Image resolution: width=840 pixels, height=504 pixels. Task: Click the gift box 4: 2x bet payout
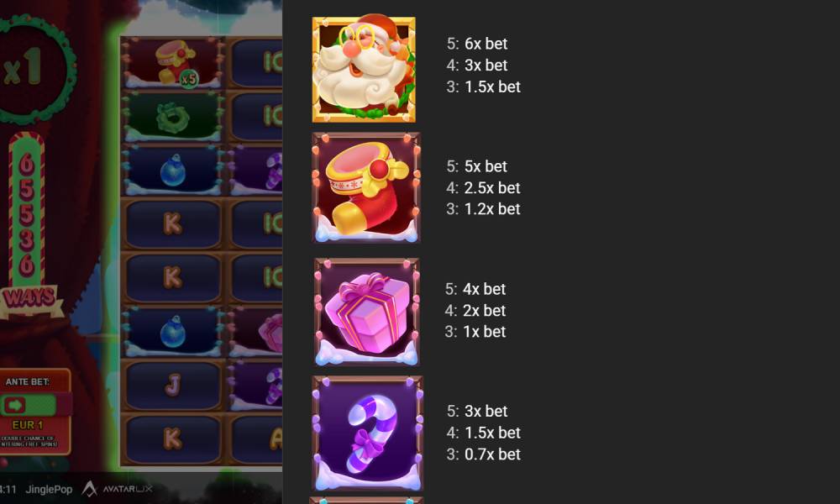click(x=475, y=310)
